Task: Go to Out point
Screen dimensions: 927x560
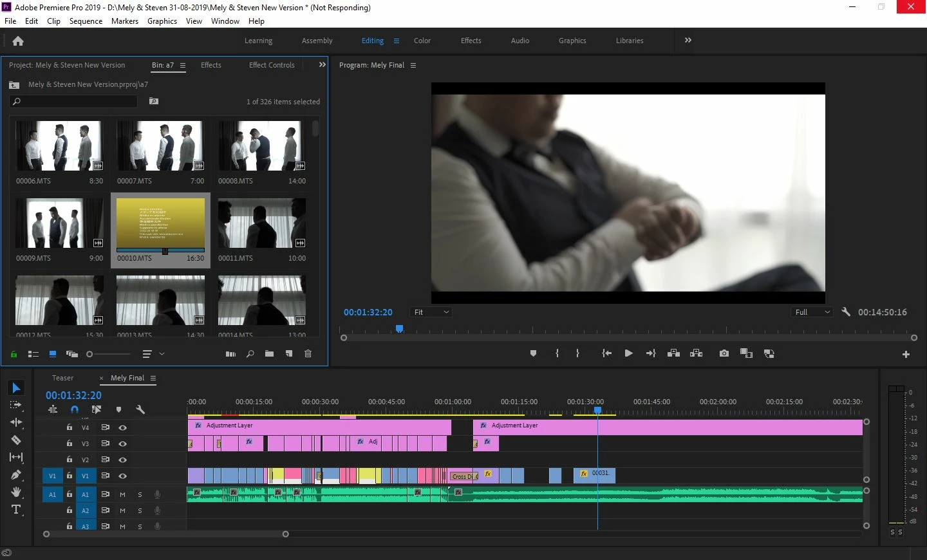Action: (x=651, y=353)
